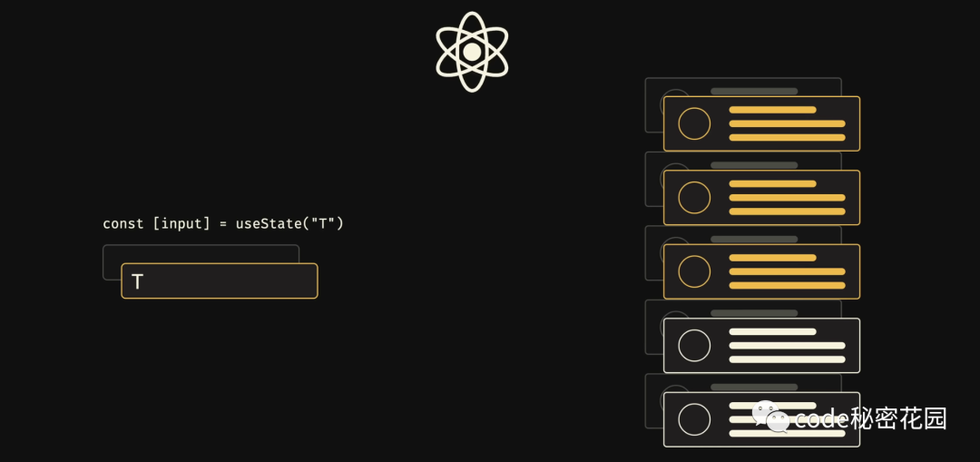The width and height of the screenshot is (980, 462).
Task: Click the avatar circle in the top yellow card
Action: [x=694, y=123]
